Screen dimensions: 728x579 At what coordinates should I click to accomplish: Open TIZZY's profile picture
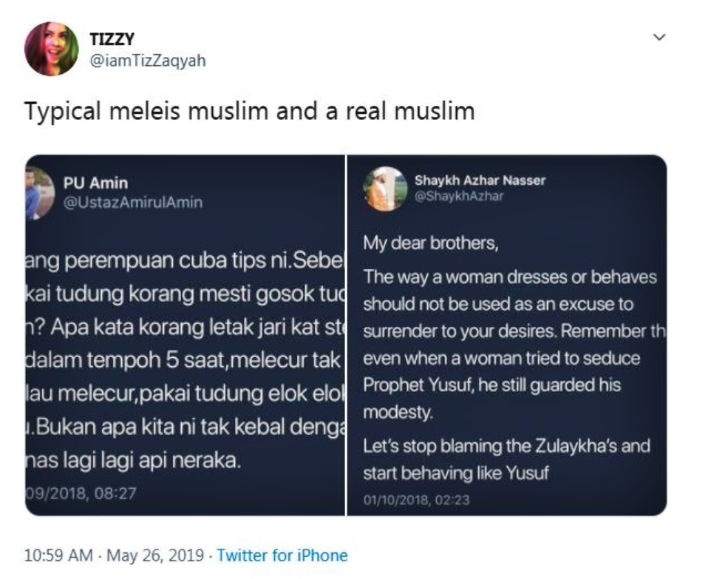point(52,49)
